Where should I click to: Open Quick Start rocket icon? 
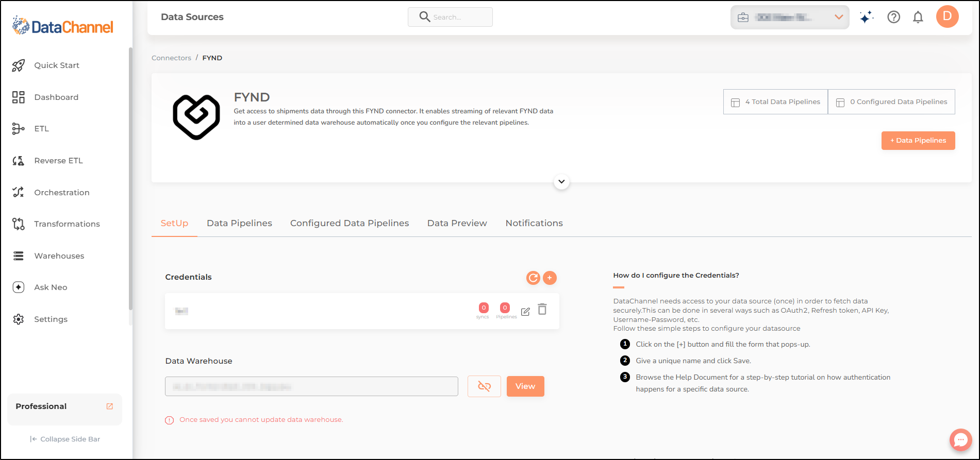[19, 65]
